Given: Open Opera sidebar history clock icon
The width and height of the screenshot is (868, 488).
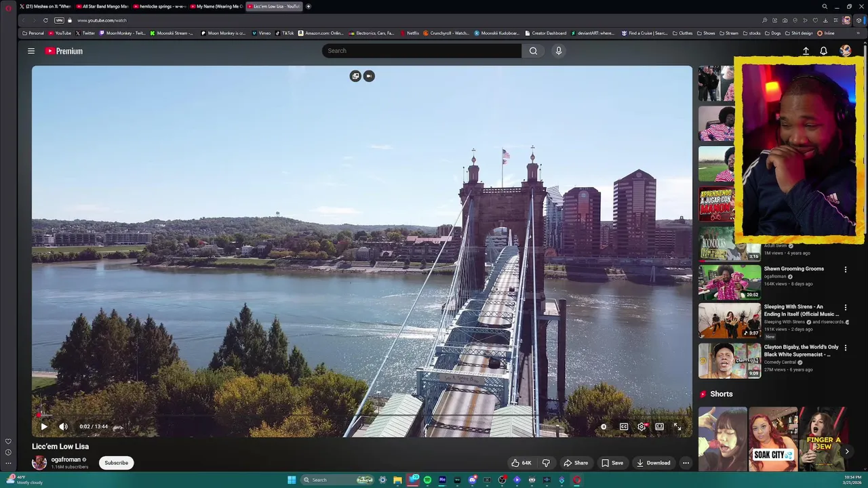Looking at the screenshot, I should tap(8, 452).
